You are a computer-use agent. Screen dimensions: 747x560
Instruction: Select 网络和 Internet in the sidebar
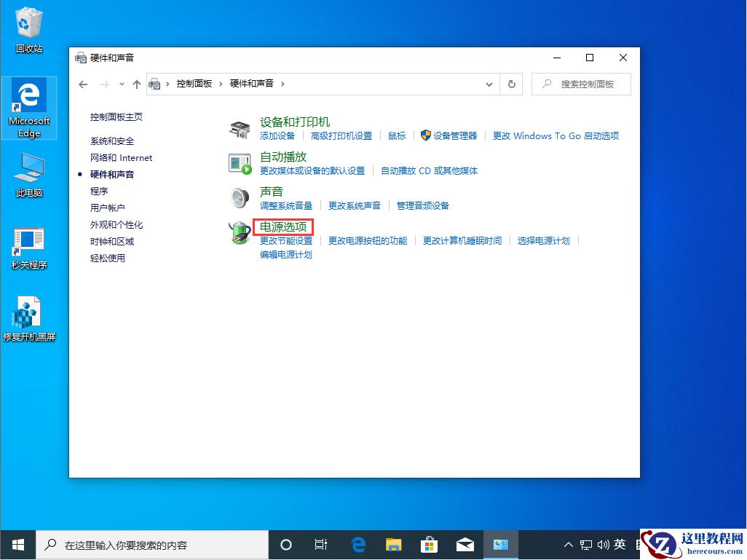(121, 157)
